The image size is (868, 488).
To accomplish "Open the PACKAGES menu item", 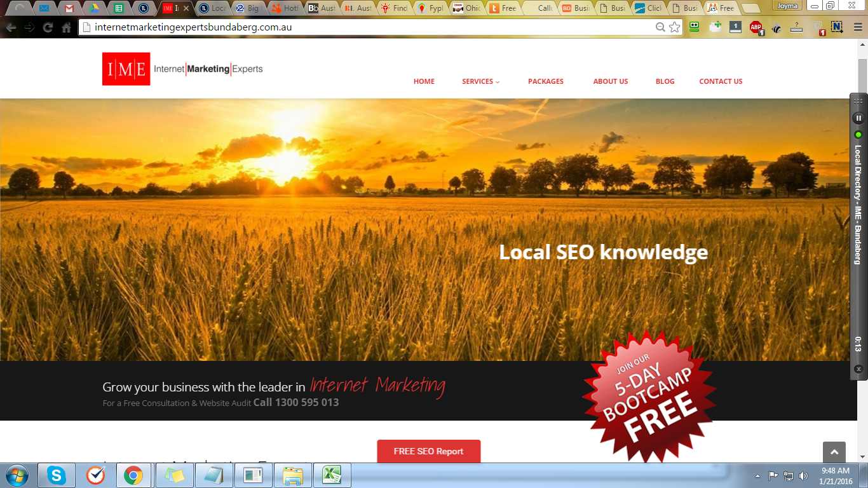I will tap(545, 81).
